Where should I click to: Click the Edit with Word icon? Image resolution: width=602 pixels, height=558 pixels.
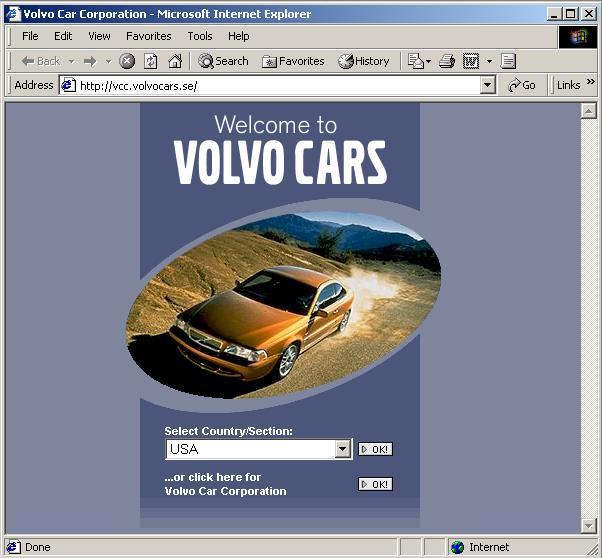471,61
